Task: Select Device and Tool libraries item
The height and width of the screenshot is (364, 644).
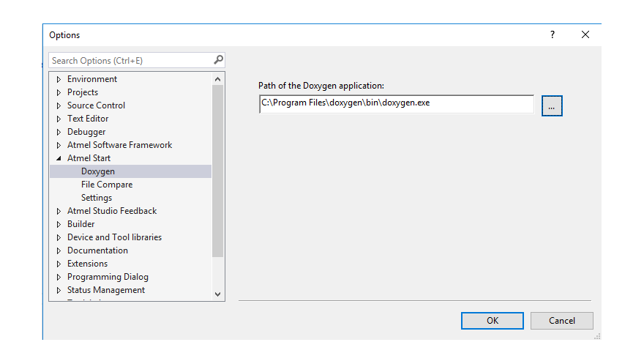Action: coord(114,237)
